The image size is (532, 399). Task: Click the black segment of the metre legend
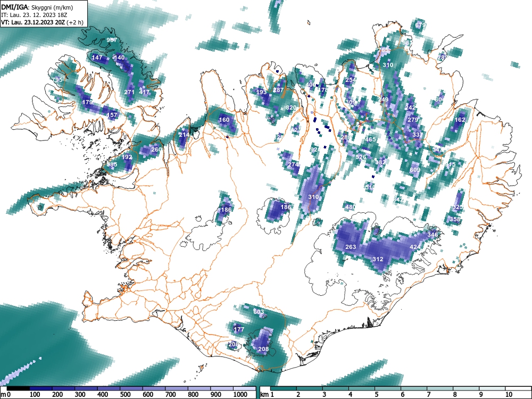(18, 389)
